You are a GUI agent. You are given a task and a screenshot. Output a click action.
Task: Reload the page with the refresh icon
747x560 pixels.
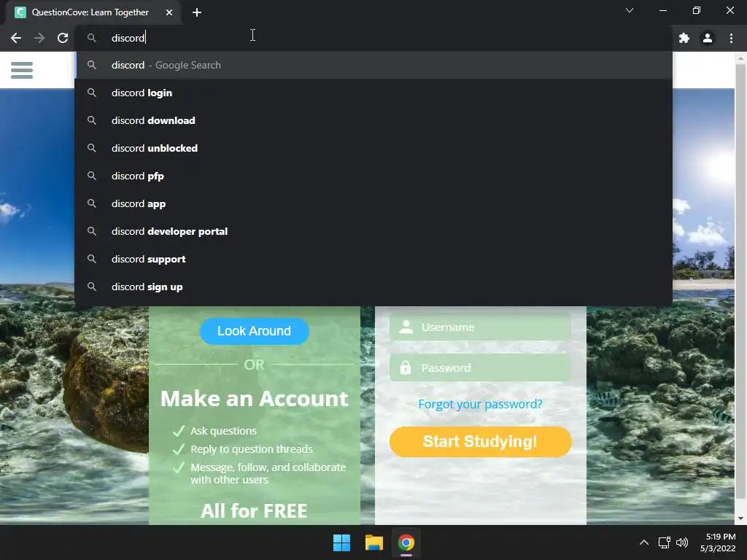pos(63,38)
